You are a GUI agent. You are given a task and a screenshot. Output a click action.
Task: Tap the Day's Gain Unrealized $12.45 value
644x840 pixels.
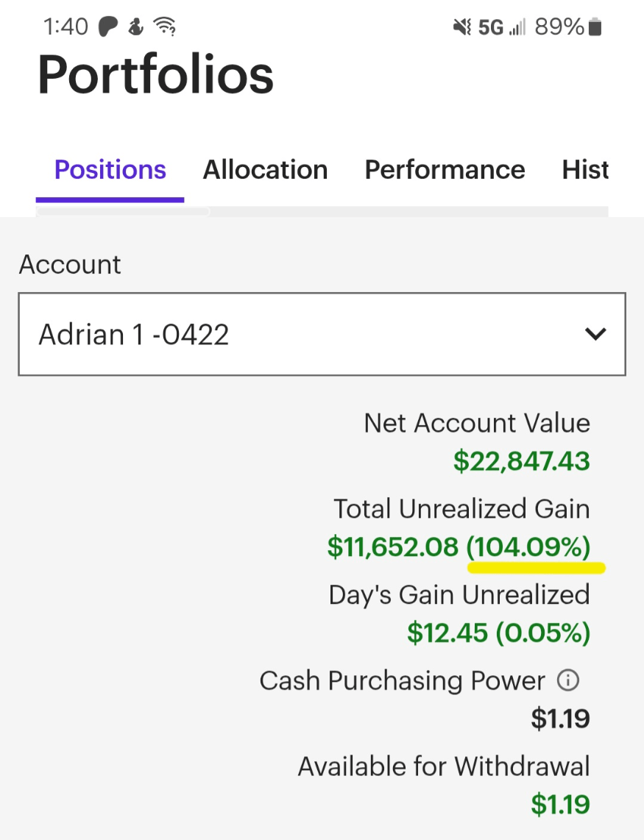point(447,633)
